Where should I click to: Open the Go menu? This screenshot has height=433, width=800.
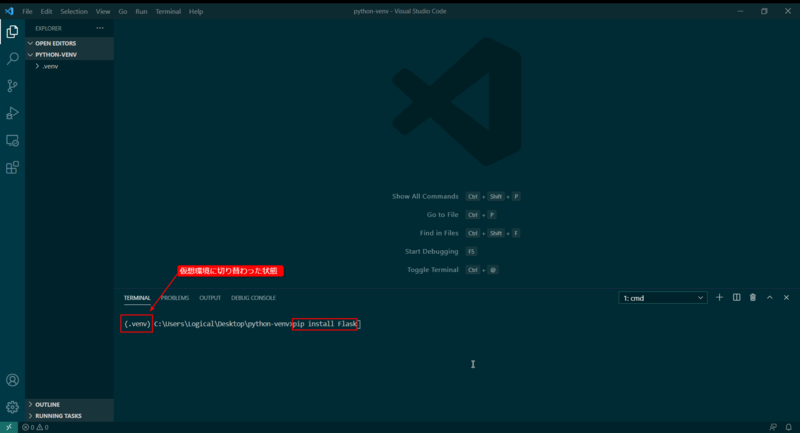click(x=123, y=11)
